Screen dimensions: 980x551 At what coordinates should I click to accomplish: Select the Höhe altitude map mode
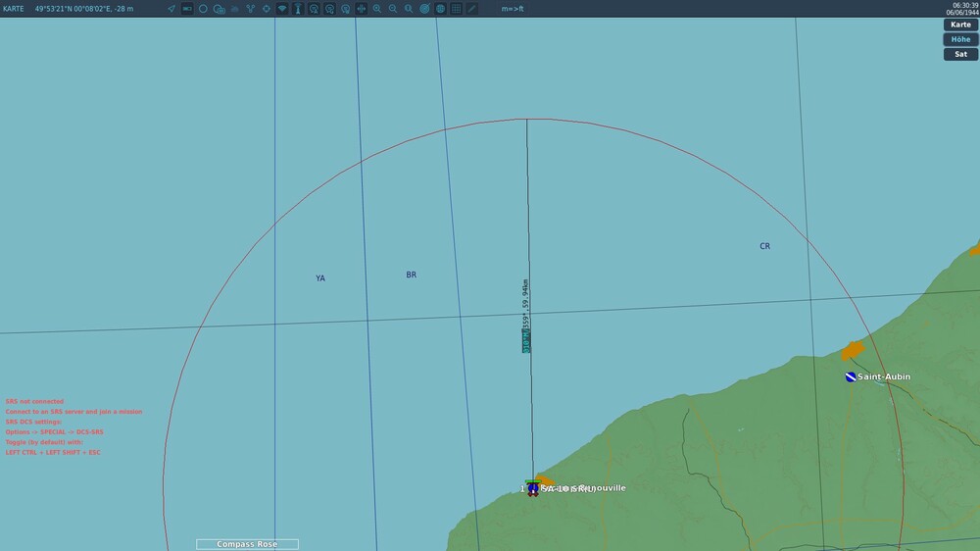click(x=960, y=39)
